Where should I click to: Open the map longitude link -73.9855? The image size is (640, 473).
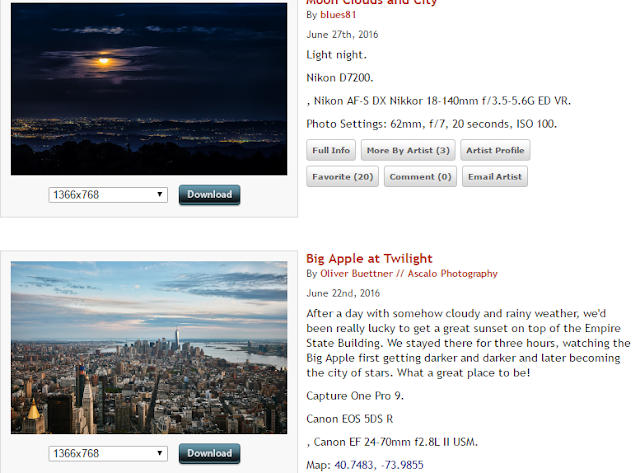pos(402,465)
